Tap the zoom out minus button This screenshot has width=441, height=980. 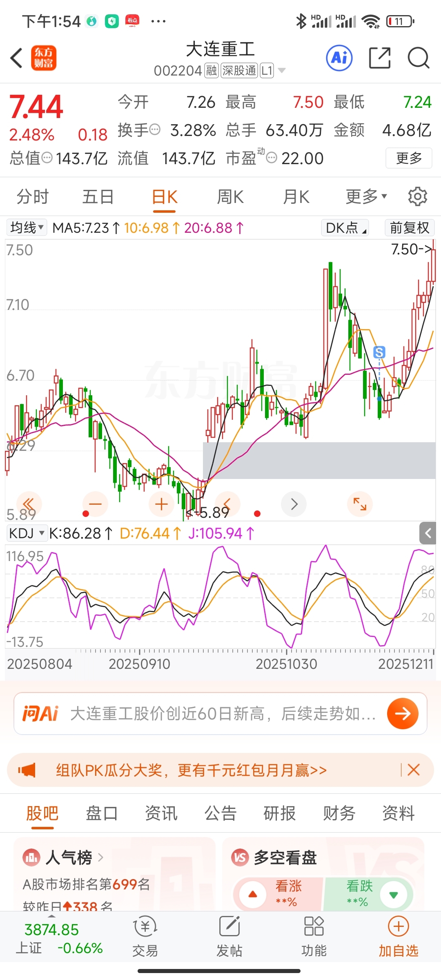pyautogui.click(x=95, y=504)
